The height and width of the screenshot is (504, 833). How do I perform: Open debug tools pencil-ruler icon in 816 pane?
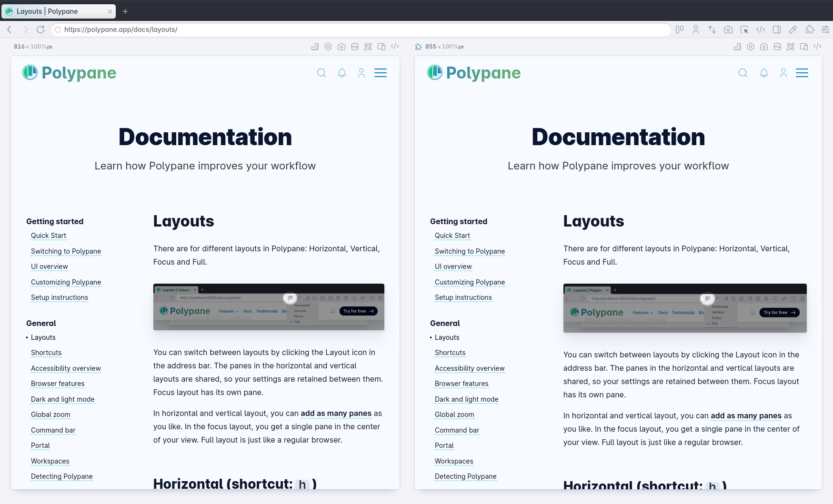pyautogui.click(x=368, y=47)
